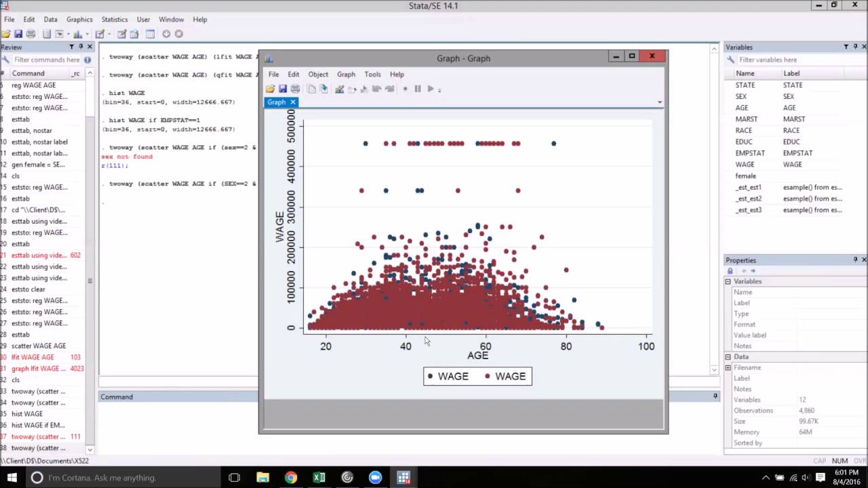Open the Graph window icon in main toolbar
This screenshot has width=868, height=488.
[77, 34]
